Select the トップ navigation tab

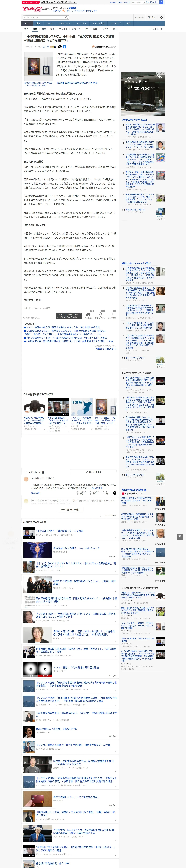(27, 23)
